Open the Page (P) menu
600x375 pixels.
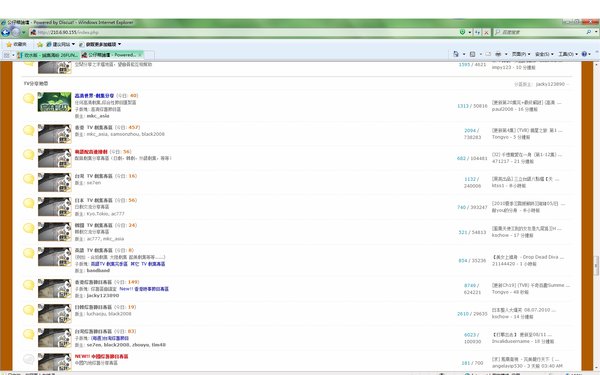521,54
